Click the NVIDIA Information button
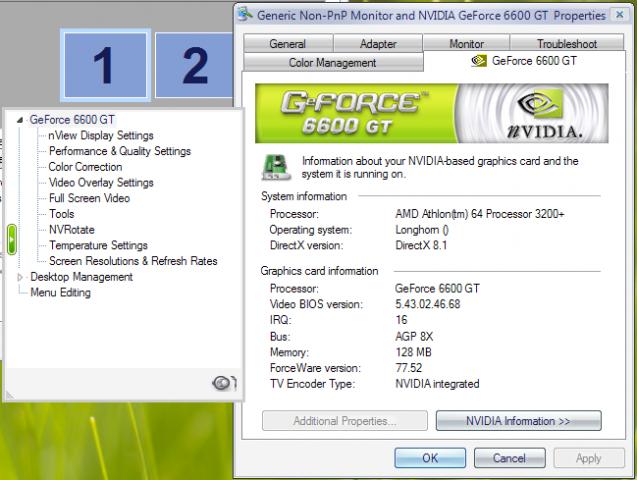 point(518,421)
